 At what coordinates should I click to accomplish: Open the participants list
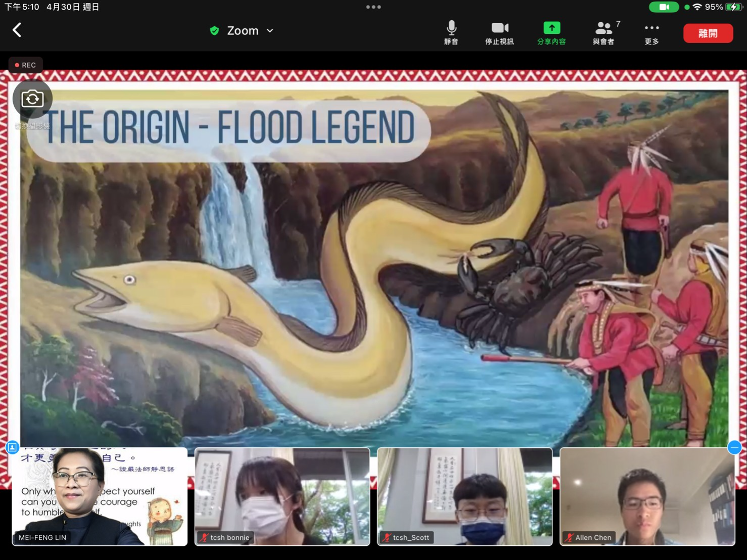click(x=604, y=33)
